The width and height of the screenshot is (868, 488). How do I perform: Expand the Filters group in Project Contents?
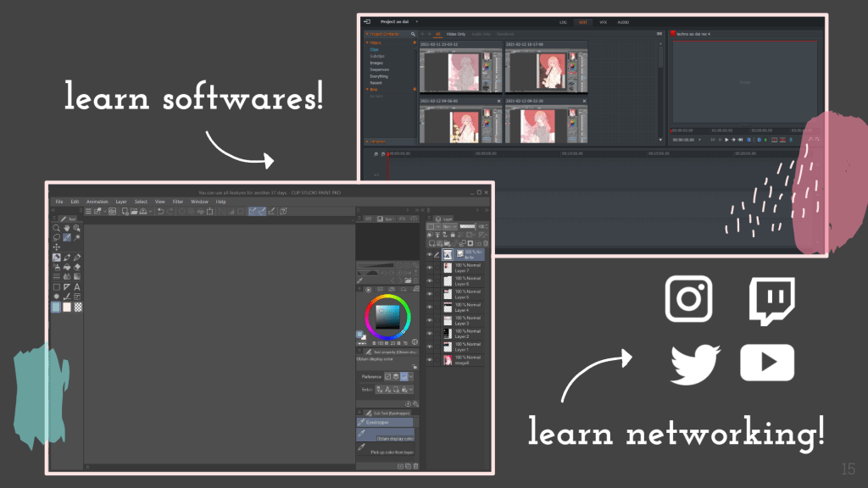(x=367, y=42)
